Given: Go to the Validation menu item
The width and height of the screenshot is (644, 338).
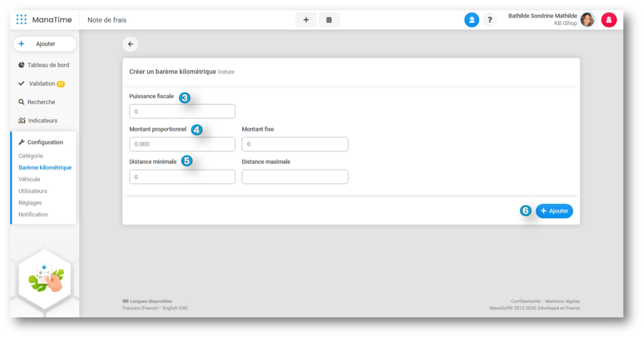Looking at the screenshot, I should 42,84.
